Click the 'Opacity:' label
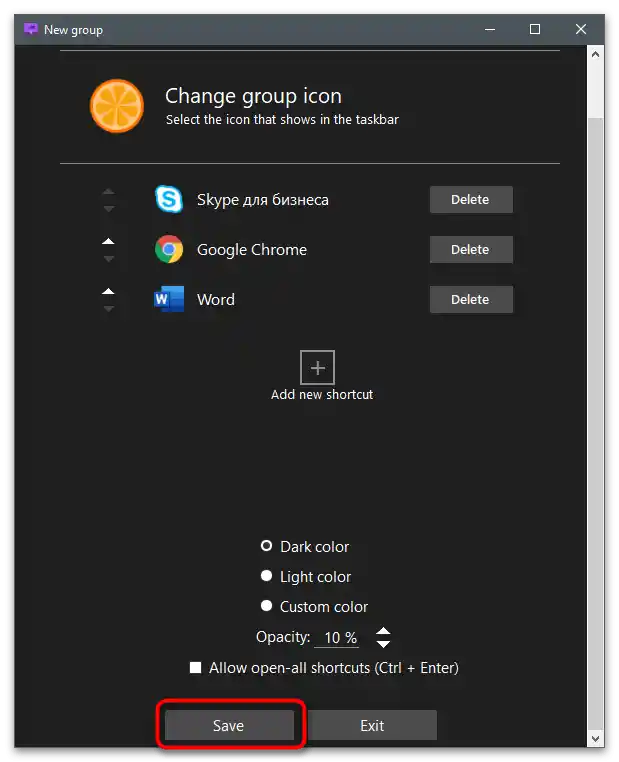619x762 pixels. click(x=283, y=637)
